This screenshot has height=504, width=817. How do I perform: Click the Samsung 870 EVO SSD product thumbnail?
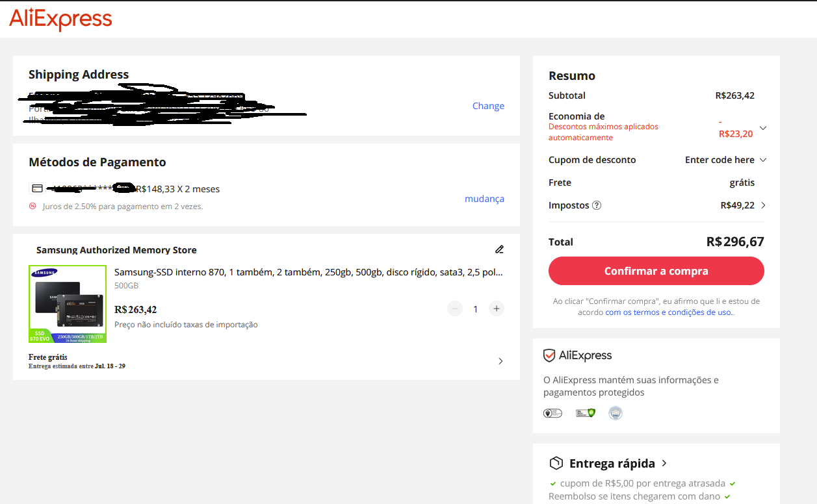tap(68, 304)
